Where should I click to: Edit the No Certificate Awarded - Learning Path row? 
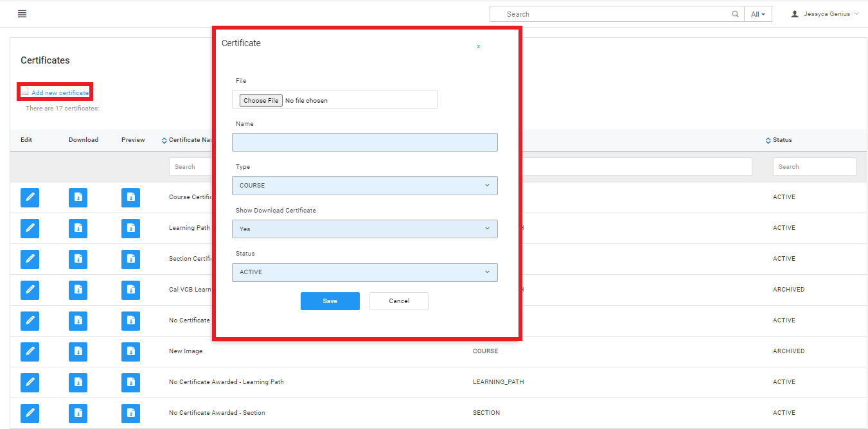[30, 382]
